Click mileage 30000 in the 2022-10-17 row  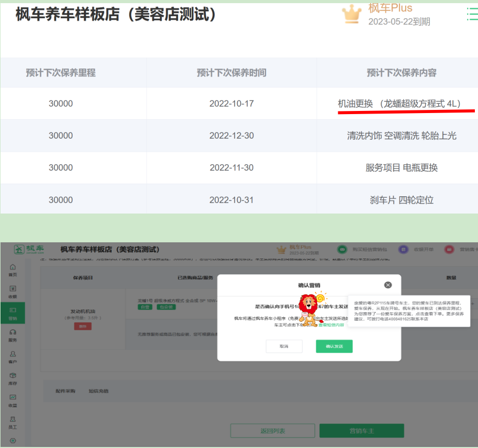(61, 104)
